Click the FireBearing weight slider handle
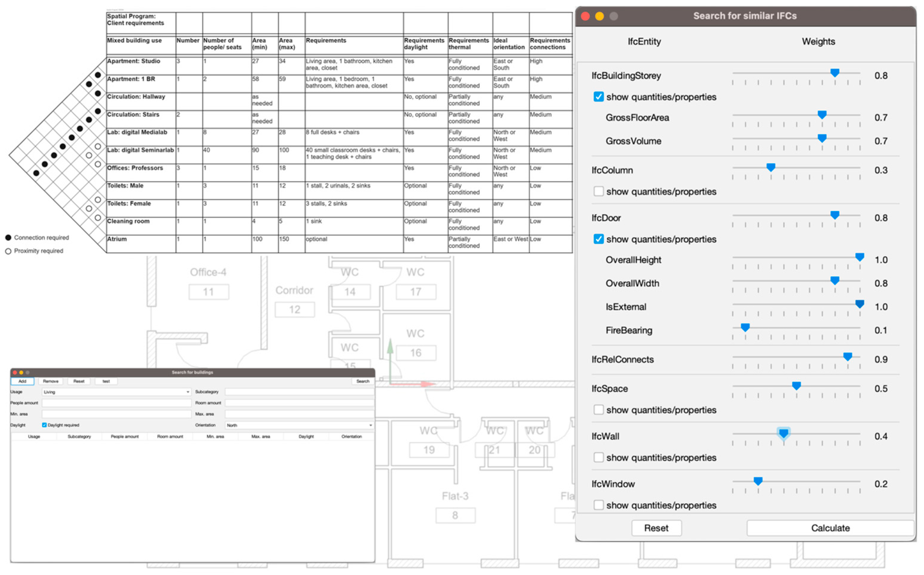924x575 pixels. tap(745, 327)
